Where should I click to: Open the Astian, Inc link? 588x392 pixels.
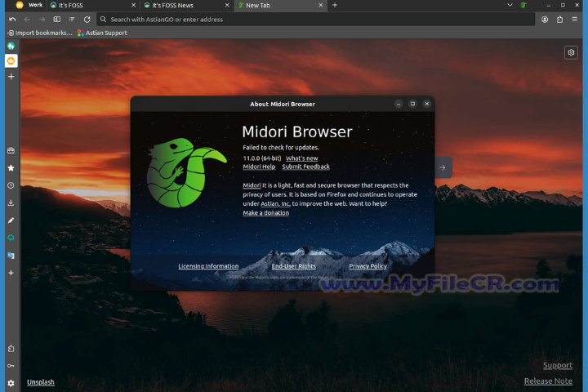(275, 203)
